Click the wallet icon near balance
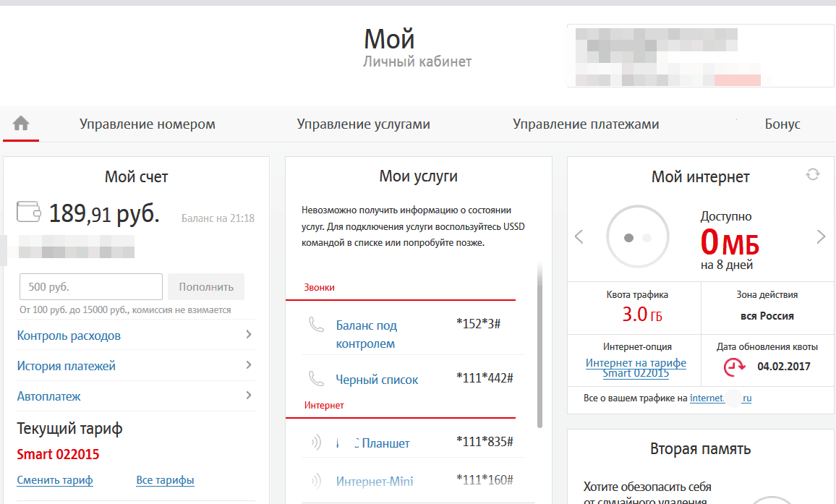Viewport: 836px width, 504px height. [x=29, y=212]
